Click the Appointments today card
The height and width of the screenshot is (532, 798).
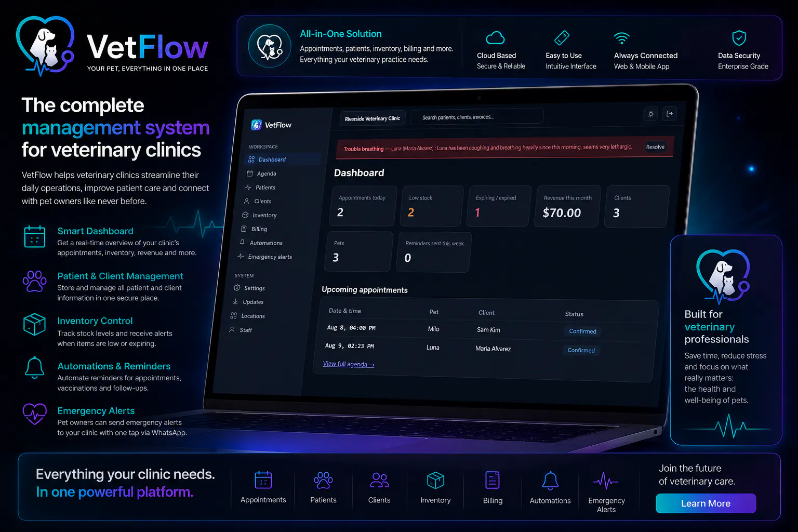(363, 206)
